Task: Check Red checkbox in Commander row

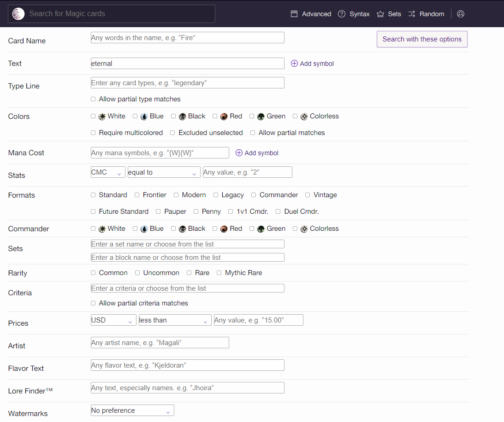Action: coord(215,229)
